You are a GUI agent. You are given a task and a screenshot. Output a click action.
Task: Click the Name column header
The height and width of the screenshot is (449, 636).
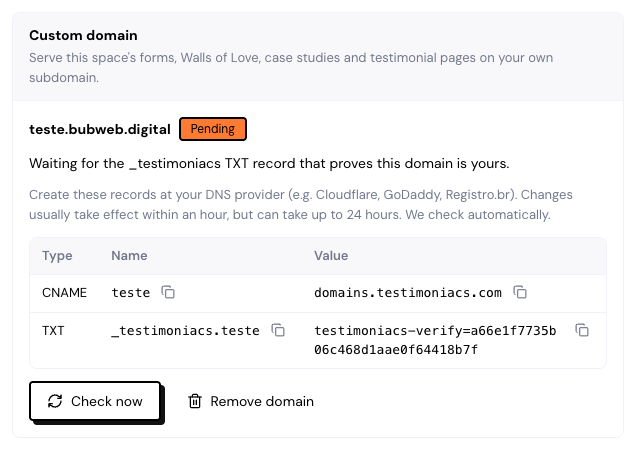pos(129,256)
